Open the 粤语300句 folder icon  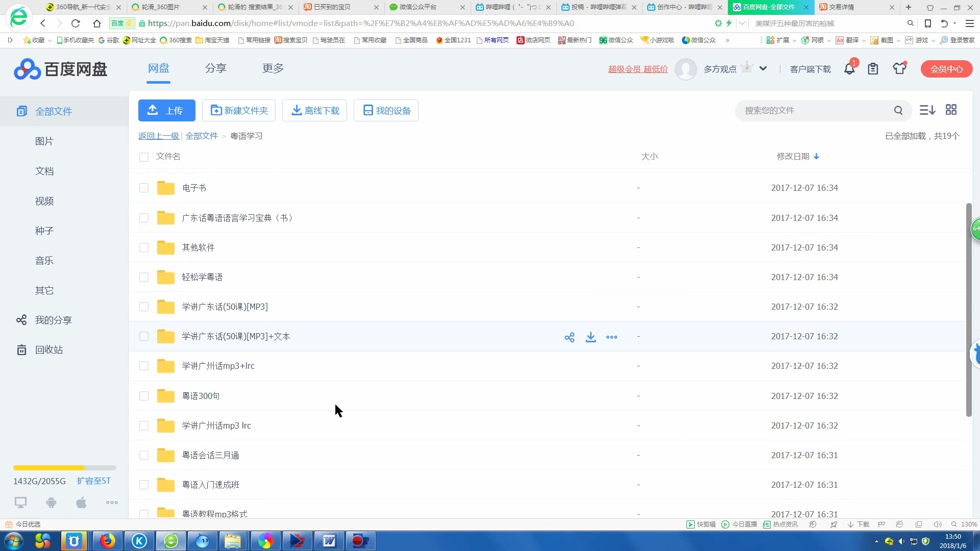point(165,396)
